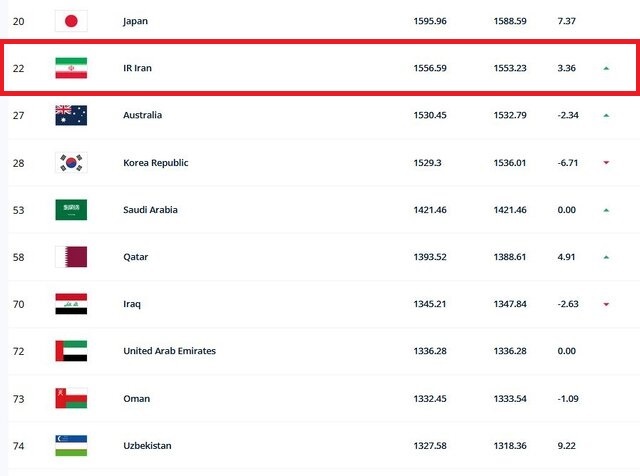The width and height of the screenshot is (640, 476).
Task: Click Oman's rank number 73
Action: pyautogui.click(x=18, y=398)
